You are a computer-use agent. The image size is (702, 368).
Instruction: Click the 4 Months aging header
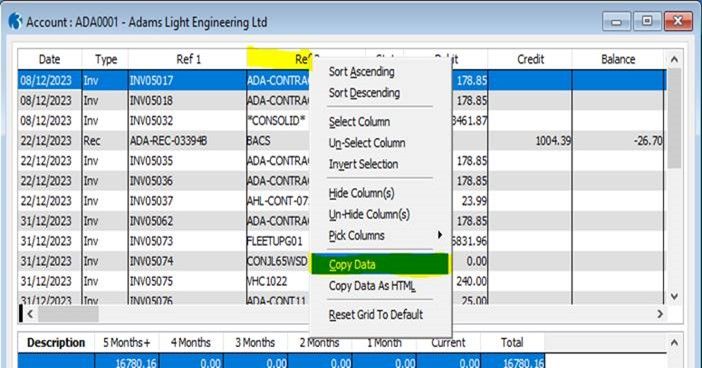click(191, 342)
